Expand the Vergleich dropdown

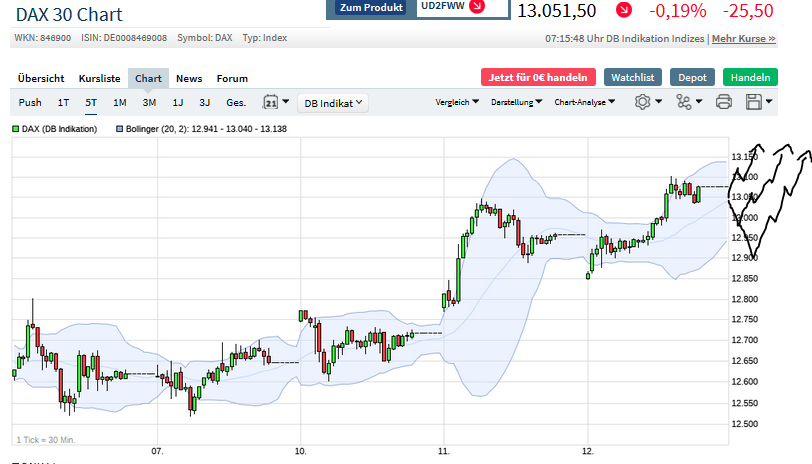[457, 102]
